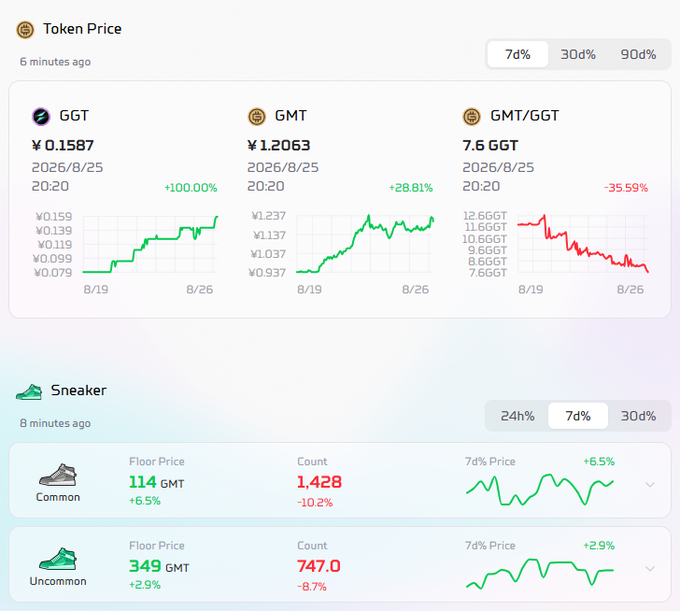Click the 7.6 GGT ratio value
This screenshot has width=680, height=611.
click(490, 145)
